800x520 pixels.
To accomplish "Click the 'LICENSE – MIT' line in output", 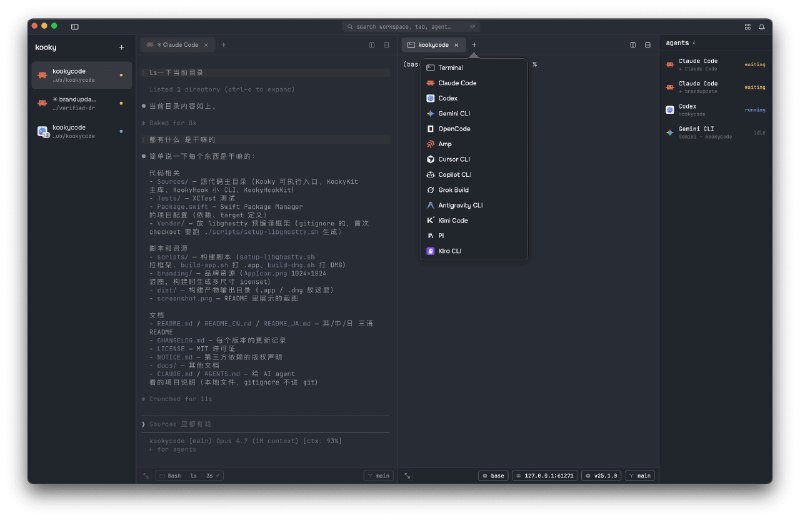I will (x=192, y=349).
